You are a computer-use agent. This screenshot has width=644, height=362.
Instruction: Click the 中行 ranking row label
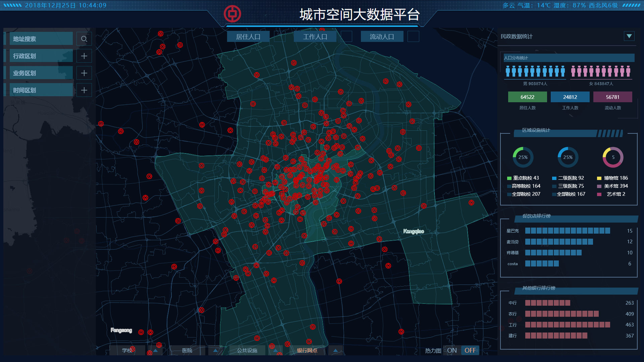pyautogui.click(x=513, y=303)
